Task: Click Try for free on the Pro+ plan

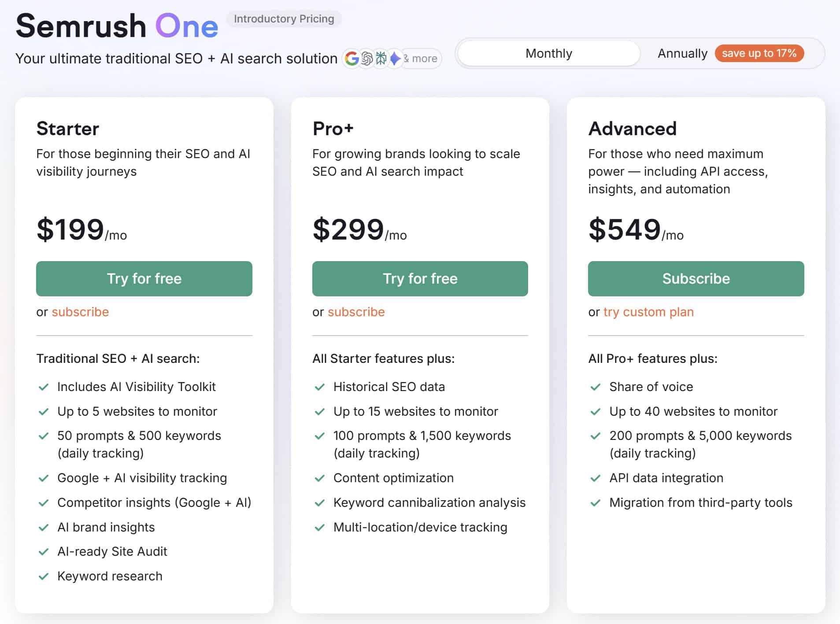Action: [420, 278]
